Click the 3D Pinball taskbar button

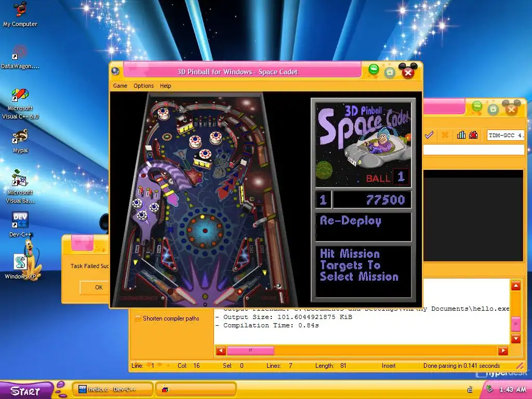pyautogui.click(x=195, y=389)
